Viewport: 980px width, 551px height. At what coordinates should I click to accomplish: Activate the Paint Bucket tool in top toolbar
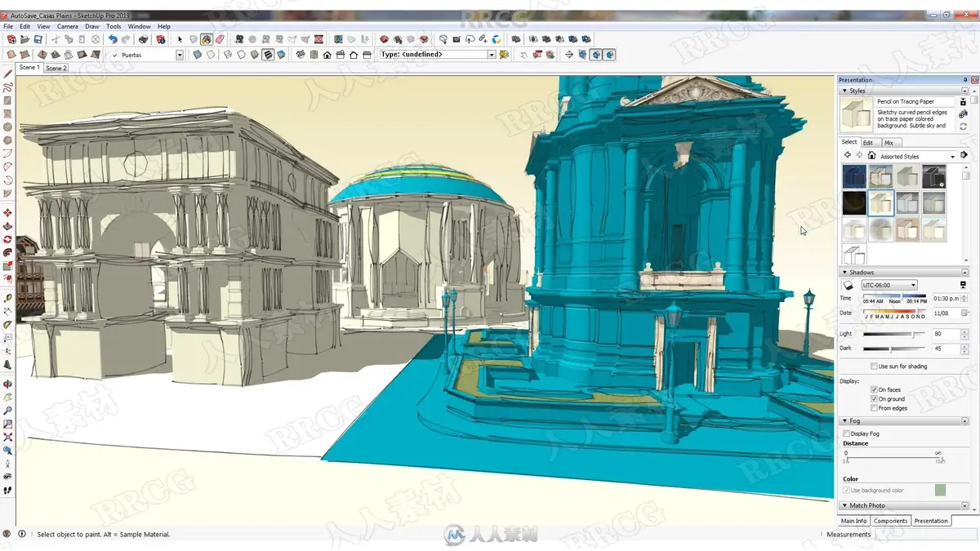207,39
